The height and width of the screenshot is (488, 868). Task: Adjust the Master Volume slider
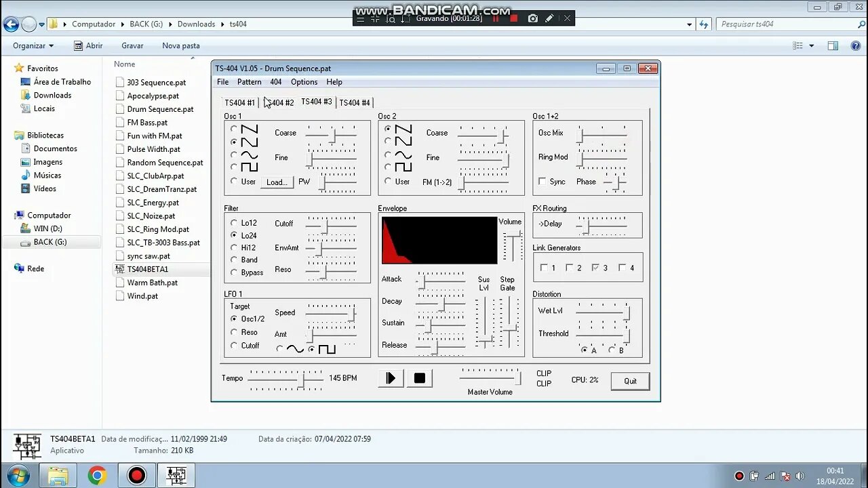(x=491, y=378)
